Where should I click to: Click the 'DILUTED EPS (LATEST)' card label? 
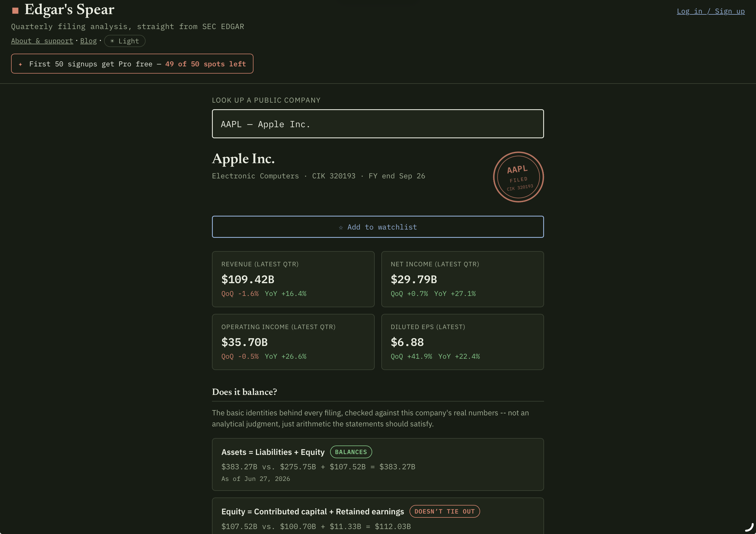(428, 327)
